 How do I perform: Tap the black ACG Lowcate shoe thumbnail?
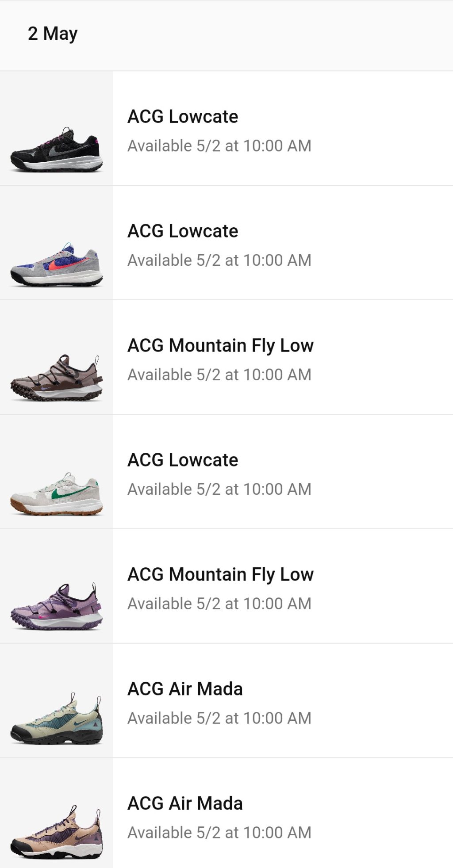tap(57, 149)
